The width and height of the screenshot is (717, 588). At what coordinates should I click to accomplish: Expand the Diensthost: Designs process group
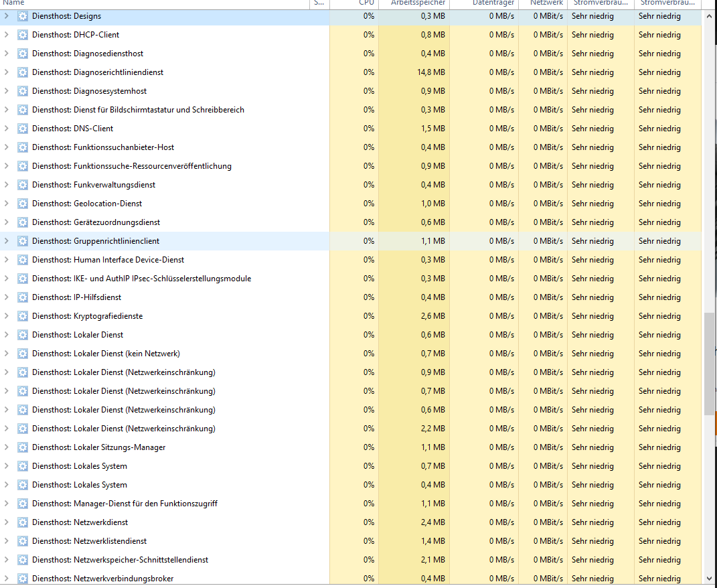pyautogui.click(x=7, y=16)
